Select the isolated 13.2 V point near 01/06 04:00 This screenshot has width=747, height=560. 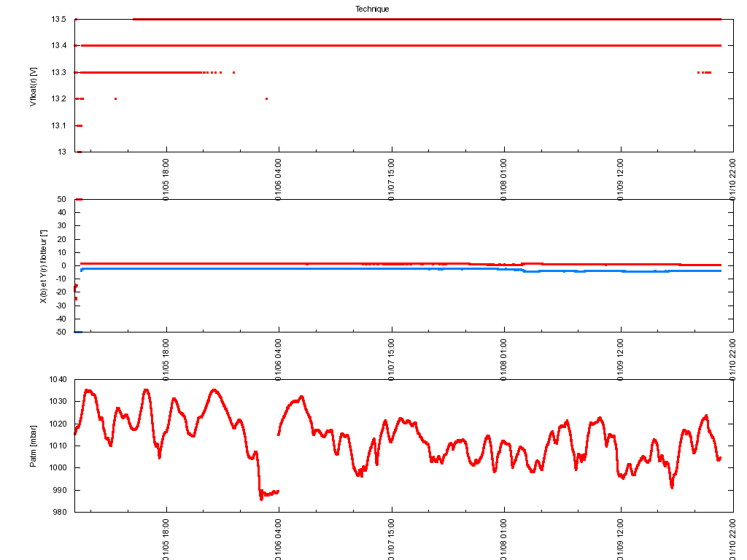tap(267, 98)
